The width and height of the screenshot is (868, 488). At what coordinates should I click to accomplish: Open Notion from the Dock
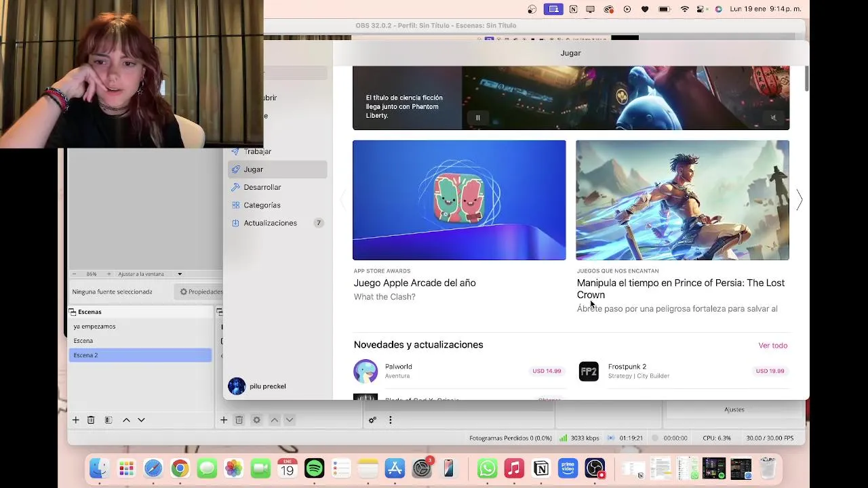pos(541,468)
